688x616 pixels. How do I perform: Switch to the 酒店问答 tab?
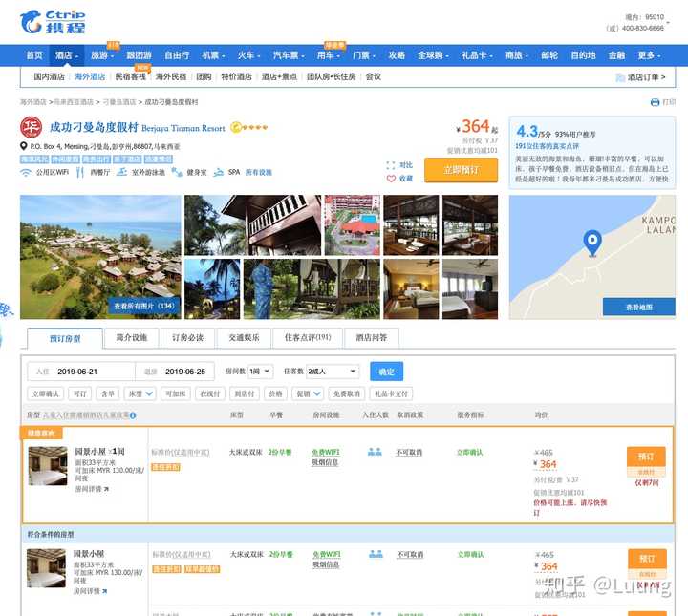372,337
